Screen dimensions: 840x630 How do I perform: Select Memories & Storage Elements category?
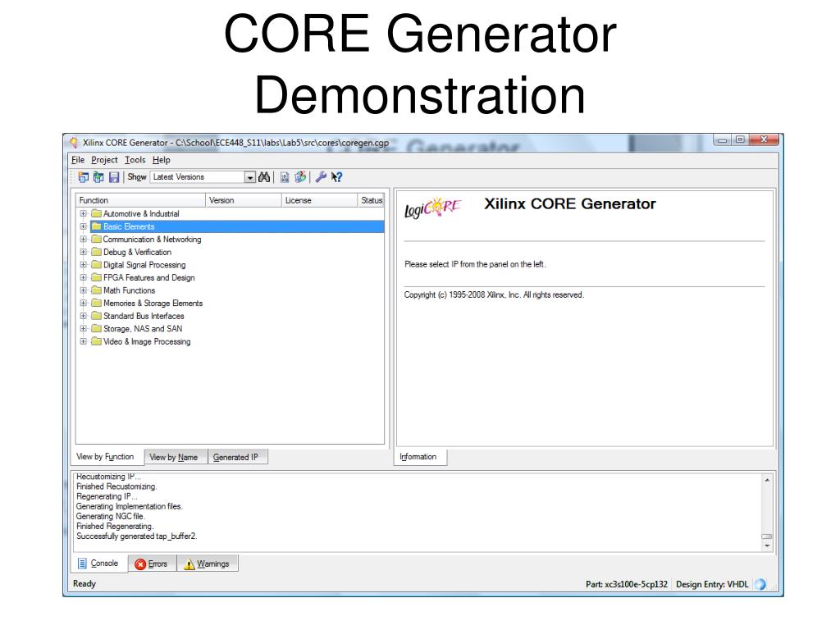[x=153, y=303]
